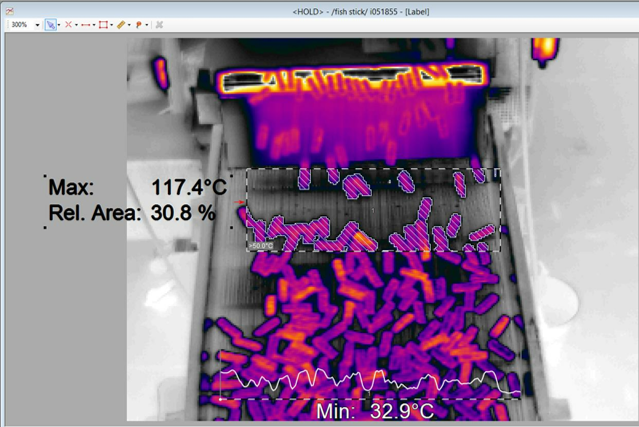Select the ruler measuring tool

(120, 24)
